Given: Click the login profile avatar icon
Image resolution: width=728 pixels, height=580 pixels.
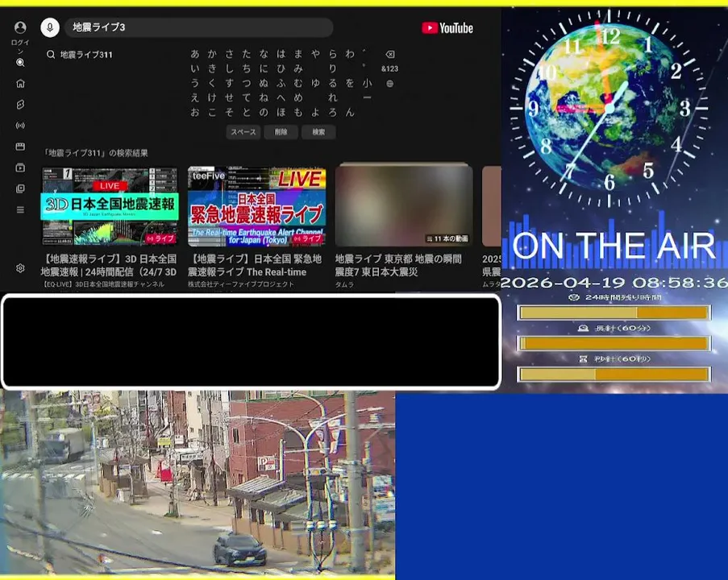Looking at the screenshot, I should (x=20, y=27).
